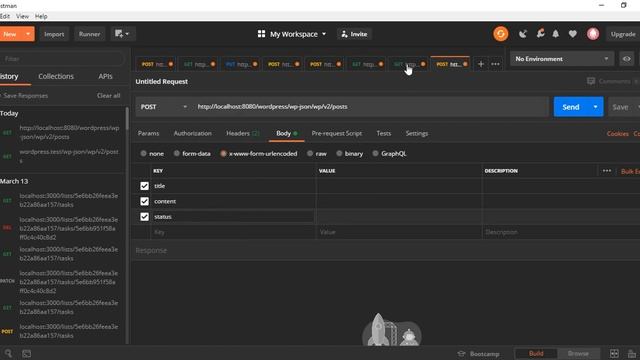Open the Tests tab

[384, 133]
